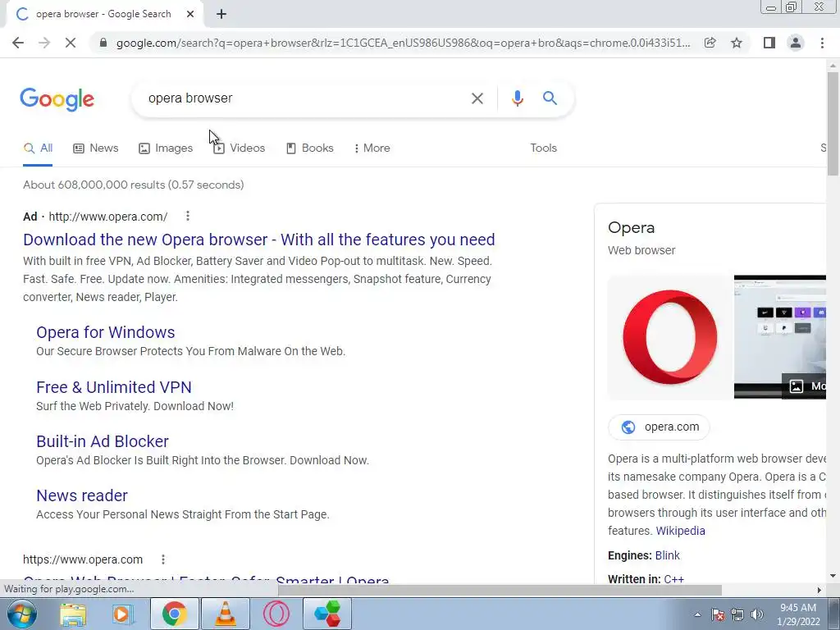Viewport: 840px width, 630px height.
Task: Open the Chrome side panel
Action: click(769, 43)
